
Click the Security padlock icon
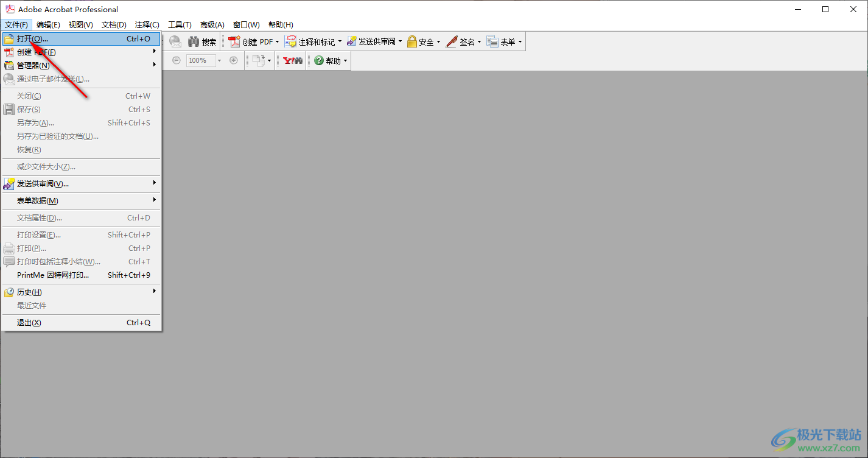(412, 42)
